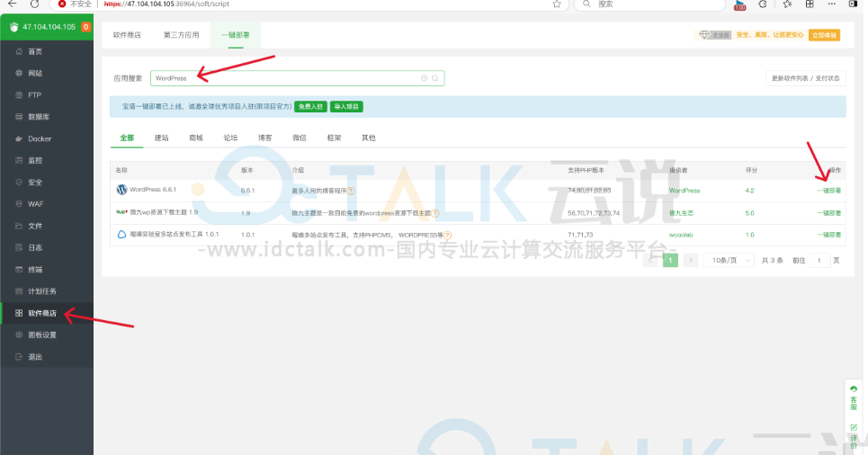Open 10条/页 page size dropdown

[x=729, y=260]
